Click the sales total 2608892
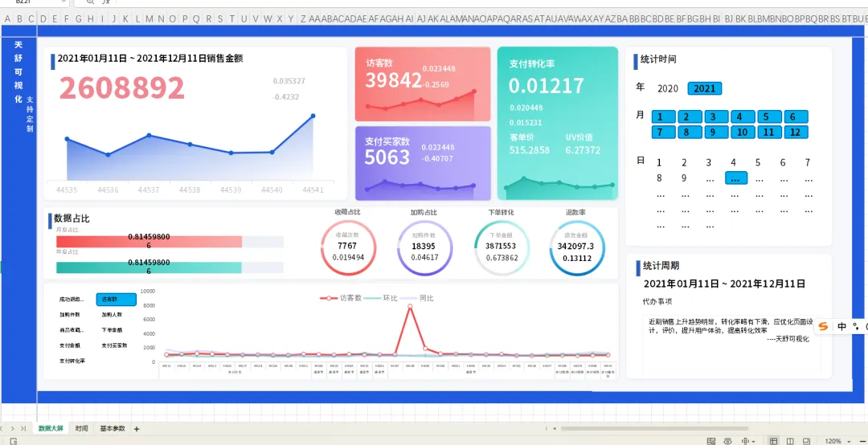868x445 pixels. [x=121, y=88]
